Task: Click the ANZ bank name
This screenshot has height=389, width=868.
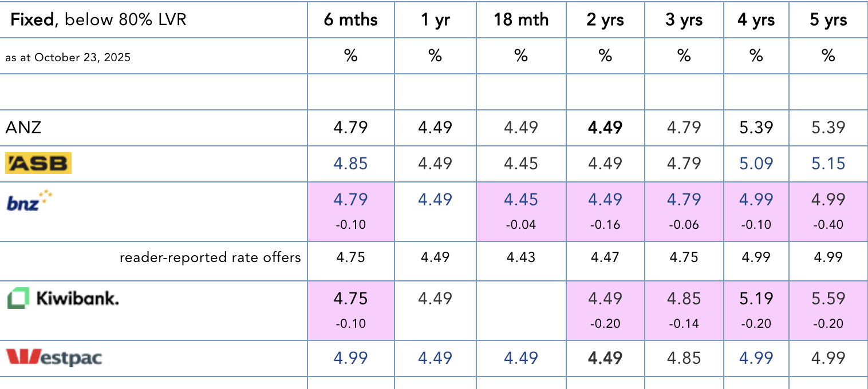Action: 23,127
